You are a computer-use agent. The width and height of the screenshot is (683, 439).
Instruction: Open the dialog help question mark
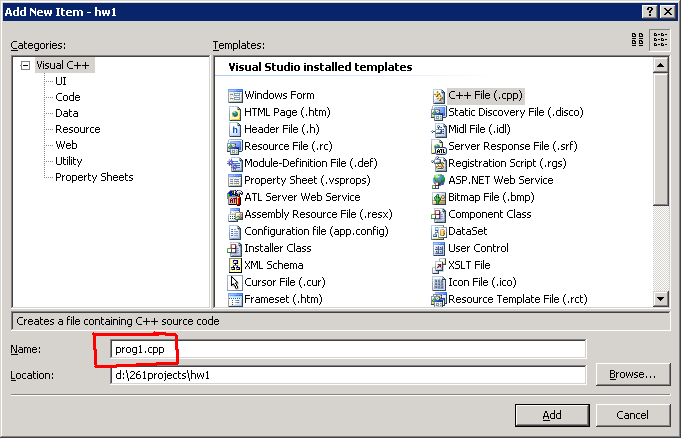pos(649,12)
